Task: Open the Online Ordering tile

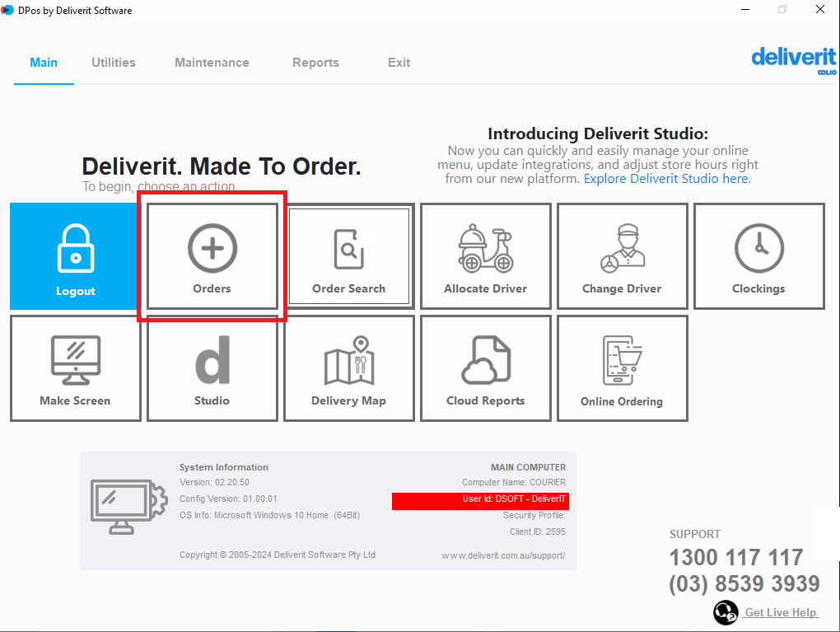Action: click(x=622, y=368)
